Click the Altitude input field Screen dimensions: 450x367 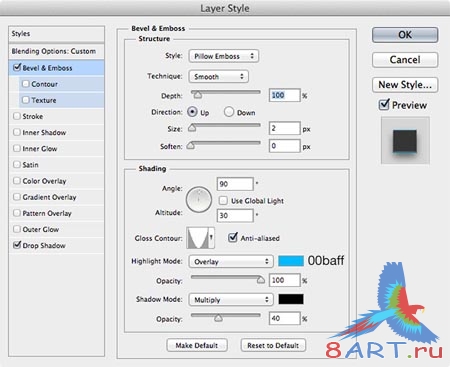(235, 215)
